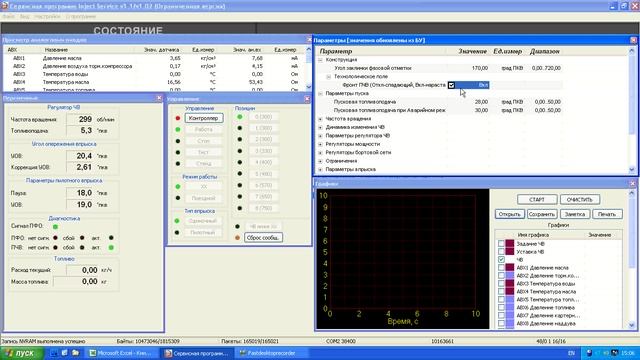Enable АВХ4 Температура масла graph checkbox

point(501,291)
